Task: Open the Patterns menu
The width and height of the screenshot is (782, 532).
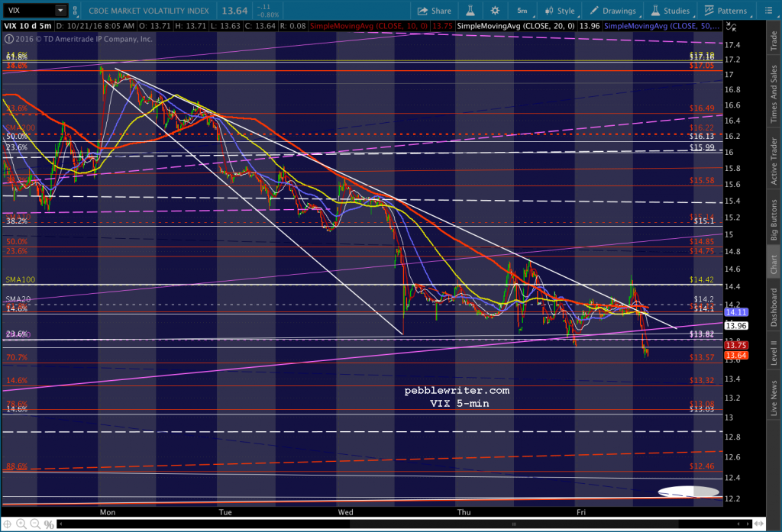Action: (725, 11)
